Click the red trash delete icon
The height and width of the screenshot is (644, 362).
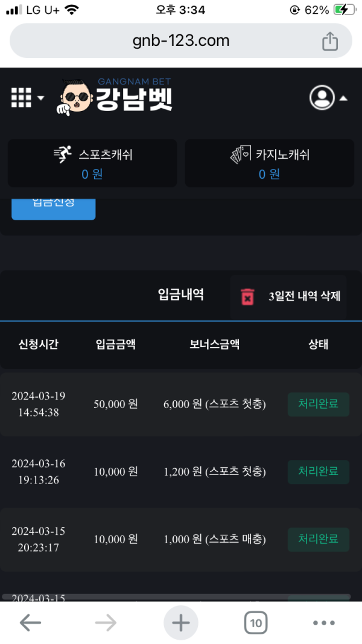pyautogui.click(x=247, y=296)
